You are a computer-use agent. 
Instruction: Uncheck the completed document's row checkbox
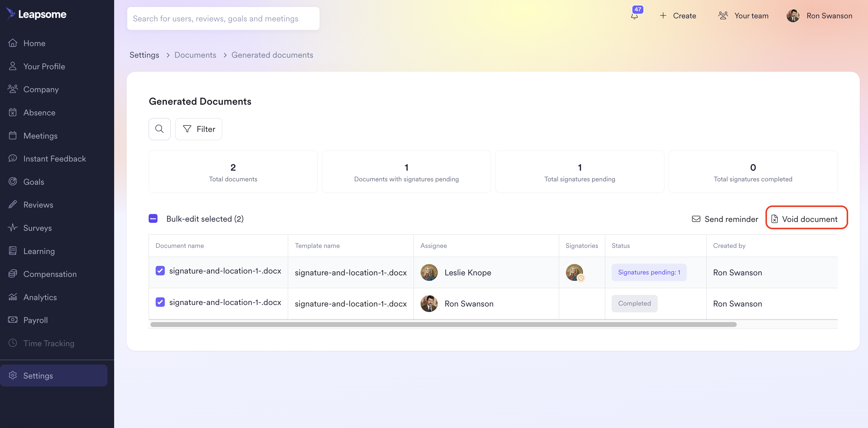[160, 302]
